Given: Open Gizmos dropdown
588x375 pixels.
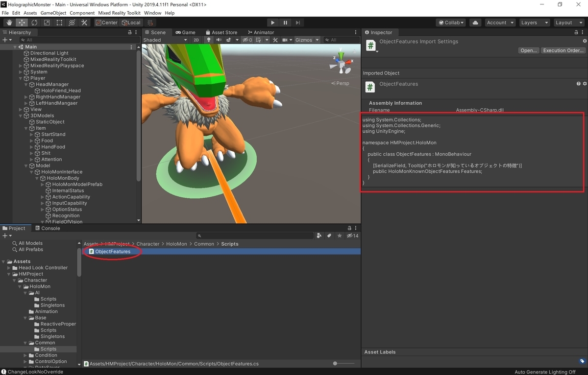Looking at the screenshot, I should click(307, 40).
